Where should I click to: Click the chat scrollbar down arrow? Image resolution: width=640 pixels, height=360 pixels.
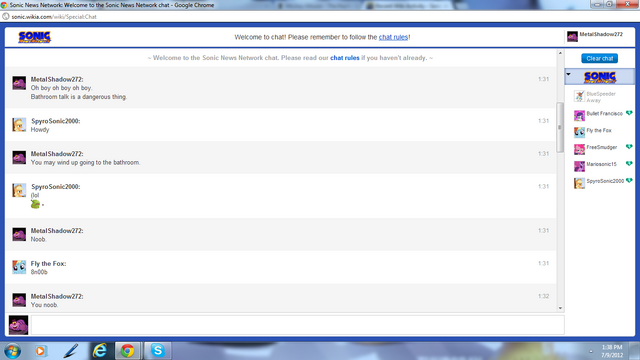point(560,308)
